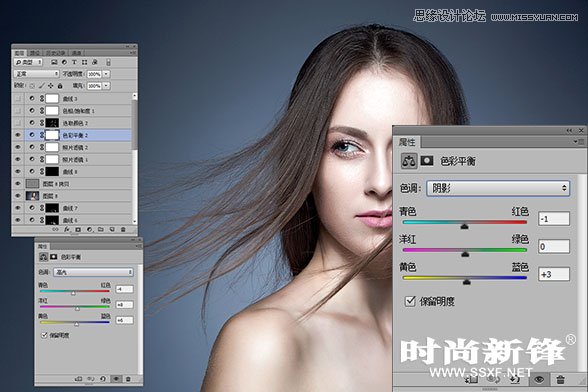Viewport: 588px width, 392px height.
Task: Open Layers panel flyout menu
Action: pyautogui.click(x=133, y=53)
